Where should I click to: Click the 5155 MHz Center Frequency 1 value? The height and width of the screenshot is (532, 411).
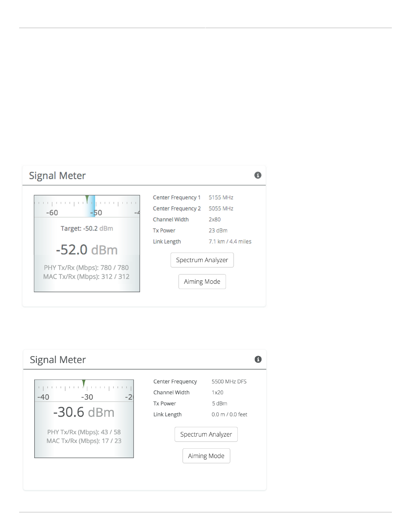coord(221,197)
